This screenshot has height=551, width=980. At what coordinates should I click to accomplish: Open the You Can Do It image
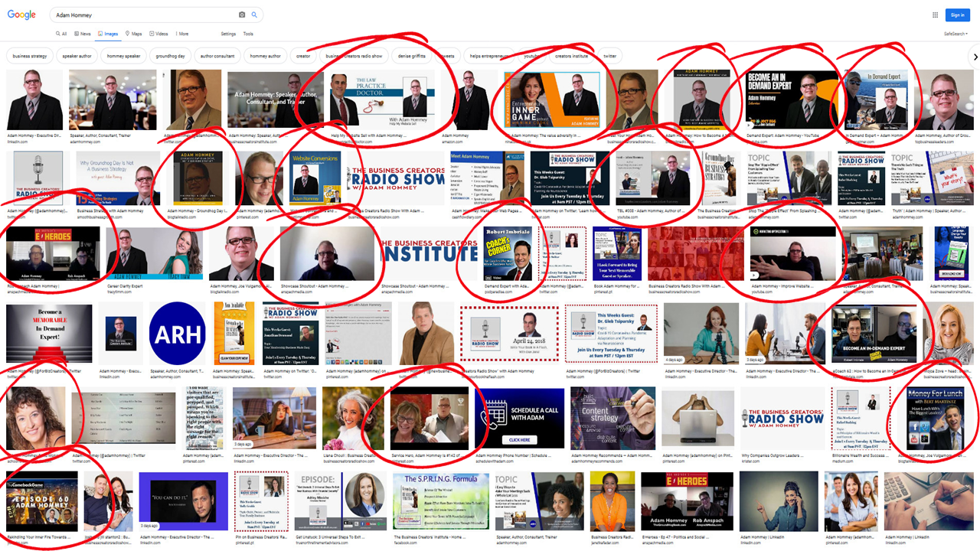tap(184, 501)
